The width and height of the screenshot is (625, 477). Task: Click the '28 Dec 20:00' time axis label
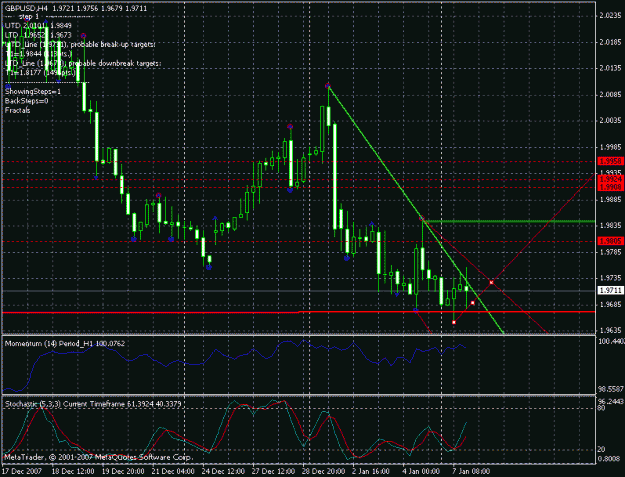pos(324,471)
